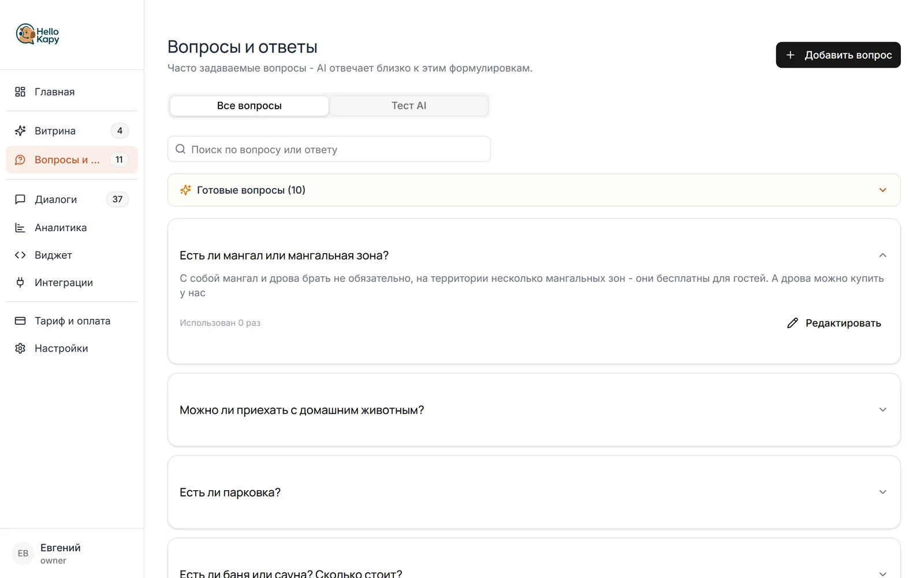This screenshot has width=924, height=578.
Task: Click the search magnifier icon
Action: point(181,149)
